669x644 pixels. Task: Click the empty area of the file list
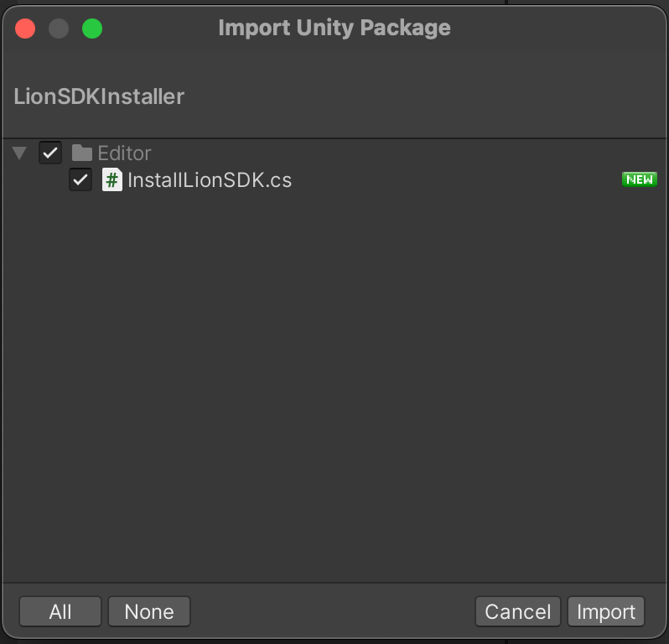(334, 384)
